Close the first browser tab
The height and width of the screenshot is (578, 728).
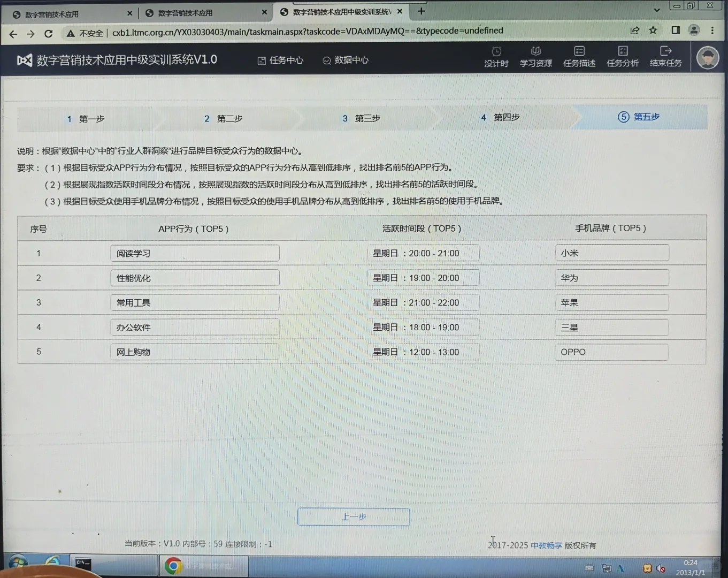pyautogui.click(x=130, y=13)
